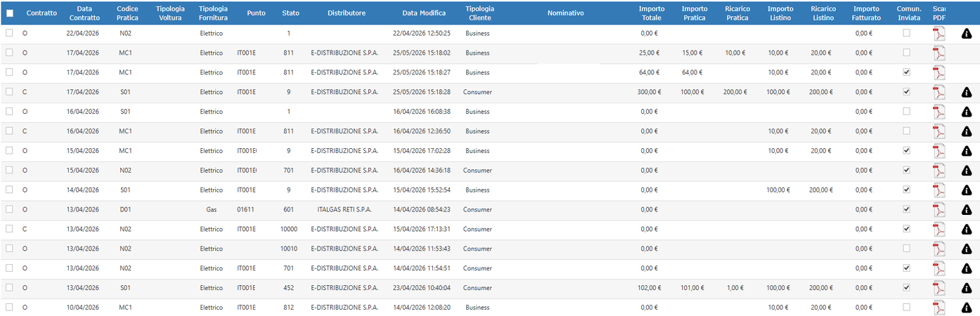Sort by the Importo Totale column header
The image size is (980, 316).
pos(652,13)
